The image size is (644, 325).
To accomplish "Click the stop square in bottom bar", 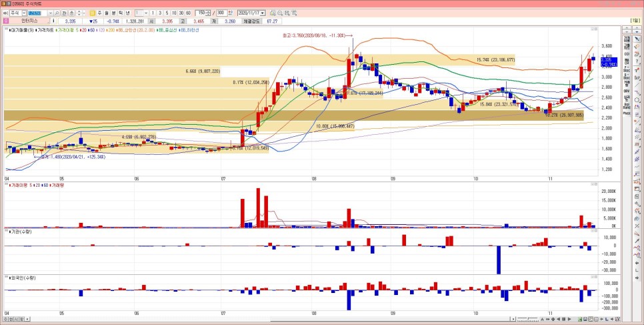I will point(563,319).
